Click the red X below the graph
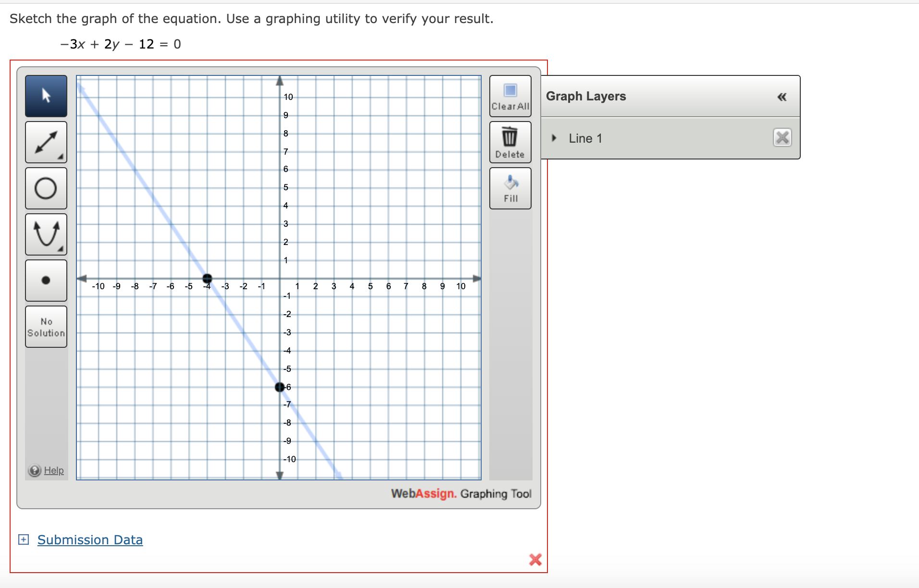The image size is (919, 588). 534,560
